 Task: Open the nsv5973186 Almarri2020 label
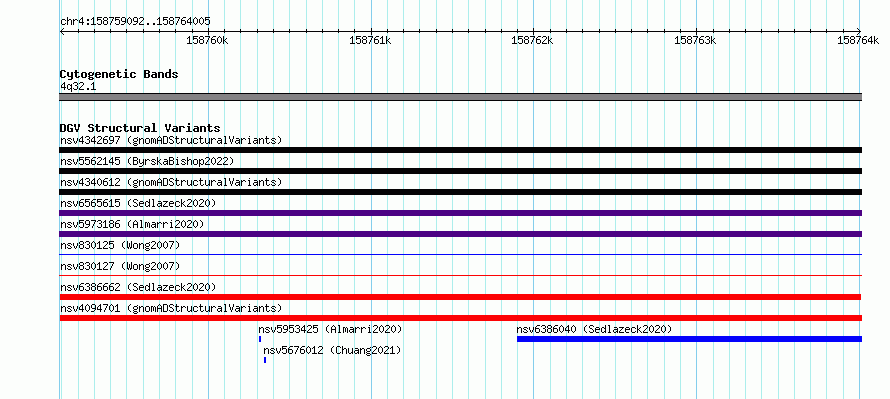click(x=132, y=224)
